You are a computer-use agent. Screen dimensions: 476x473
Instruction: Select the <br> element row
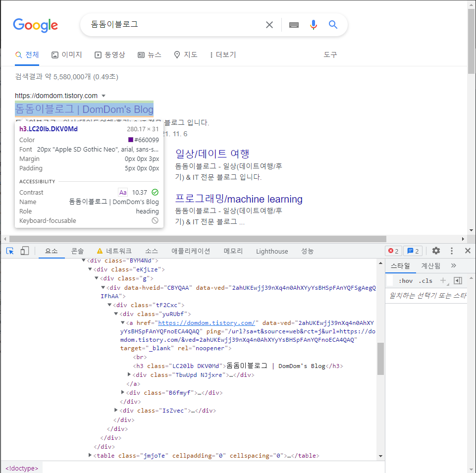click(140, 357)
